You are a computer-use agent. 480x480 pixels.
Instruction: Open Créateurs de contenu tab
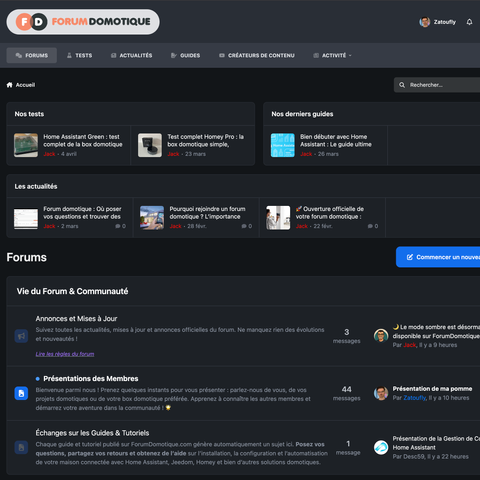(x=257, y=55)
